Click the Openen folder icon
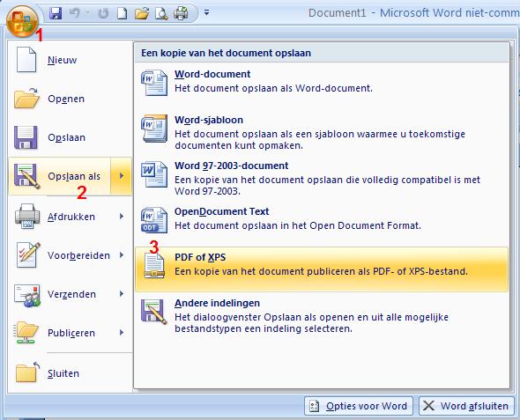Screen dimensions: 520x420 pyautogui.click(x=26, y=99)
